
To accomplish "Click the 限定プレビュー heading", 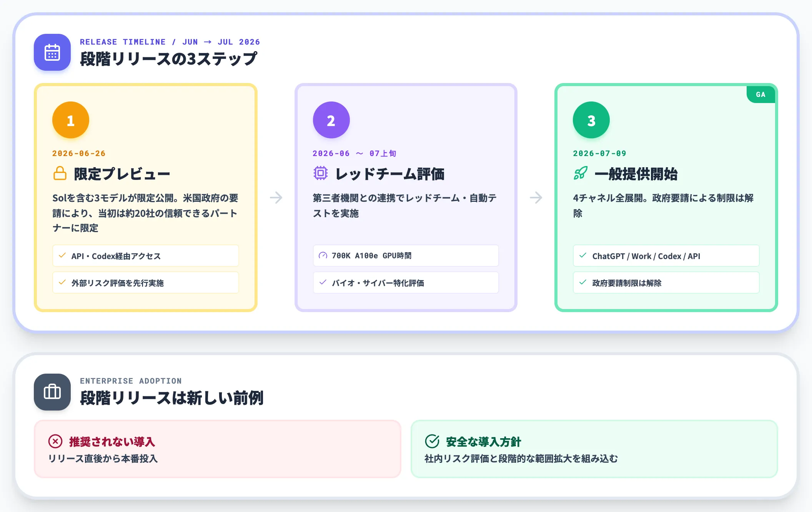I will click(x=122, y=174).
